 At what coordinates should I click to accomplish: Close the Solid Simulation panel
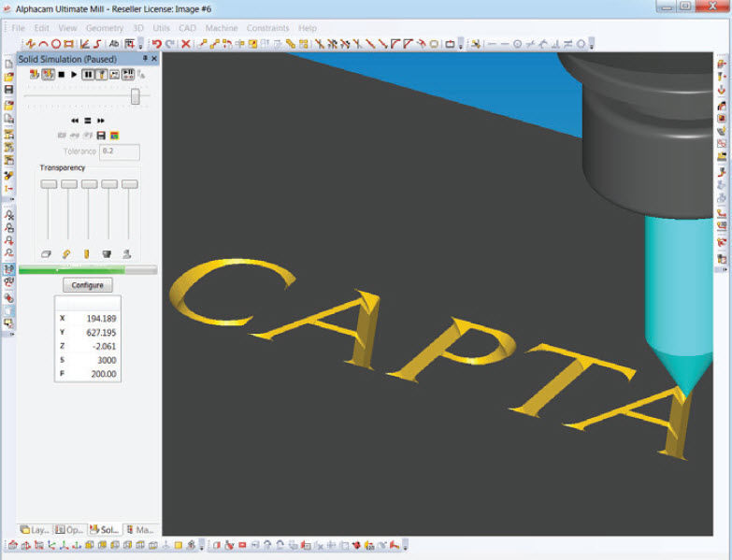(154, 59)
